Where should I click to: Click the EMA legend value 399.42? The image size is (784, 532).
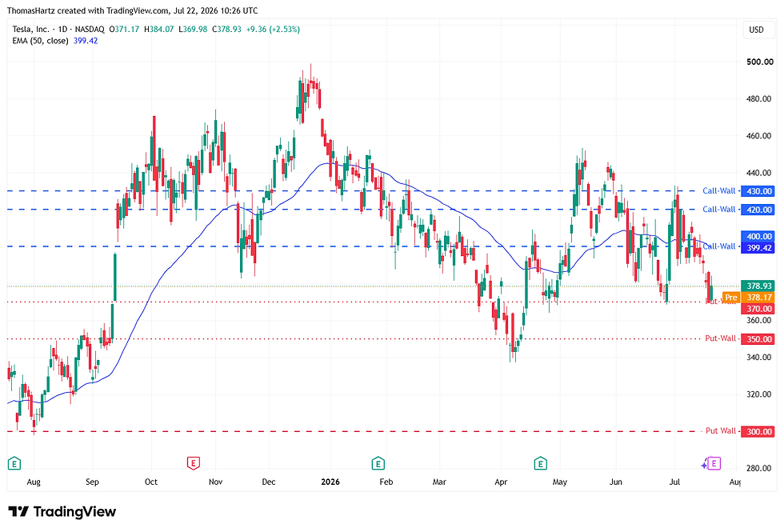(x=86, y=41)
